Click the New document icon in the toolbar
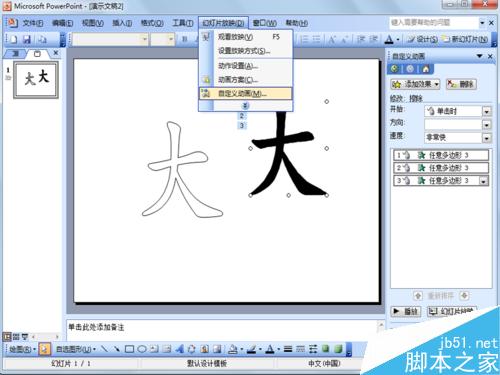Viewport: 500px width, 375px height. tap(13, 39)
